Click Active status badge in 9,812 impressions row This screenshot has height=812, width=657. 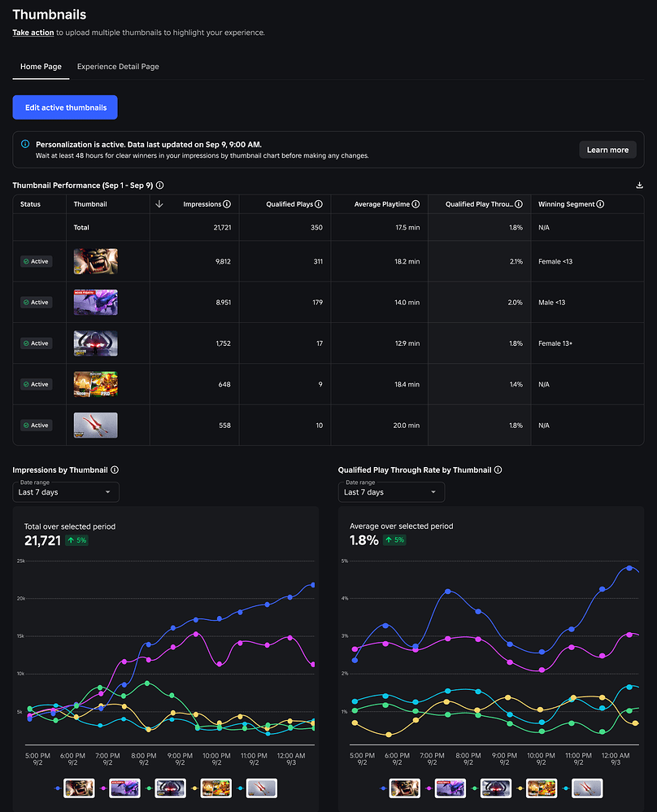click(x=37, y=261)
